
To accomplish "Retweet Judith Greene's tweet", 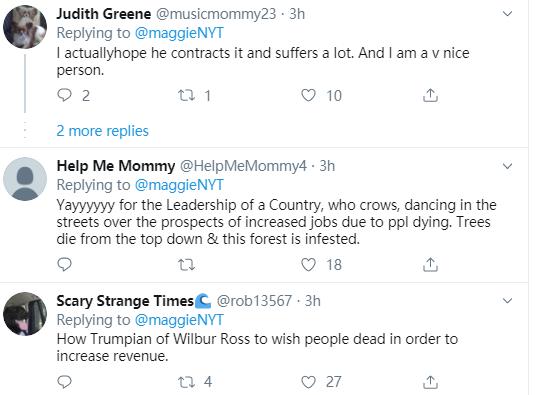I will tap(186, 95).
